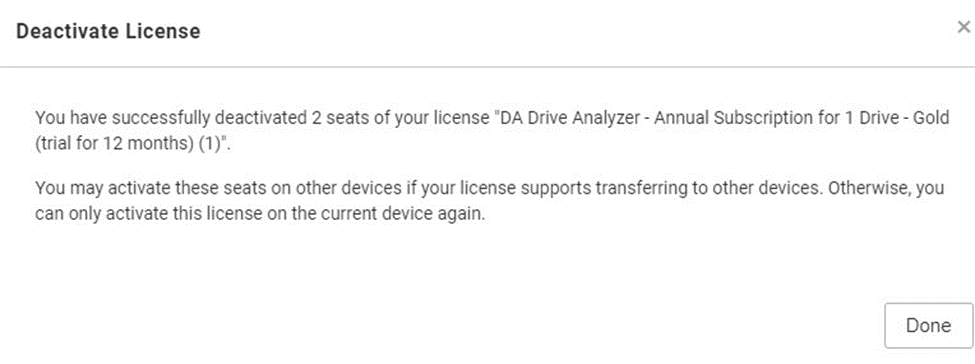Click the header divider line under title
Screen dimensions: 975x364
pyautogui.click(x=488, y=66)
